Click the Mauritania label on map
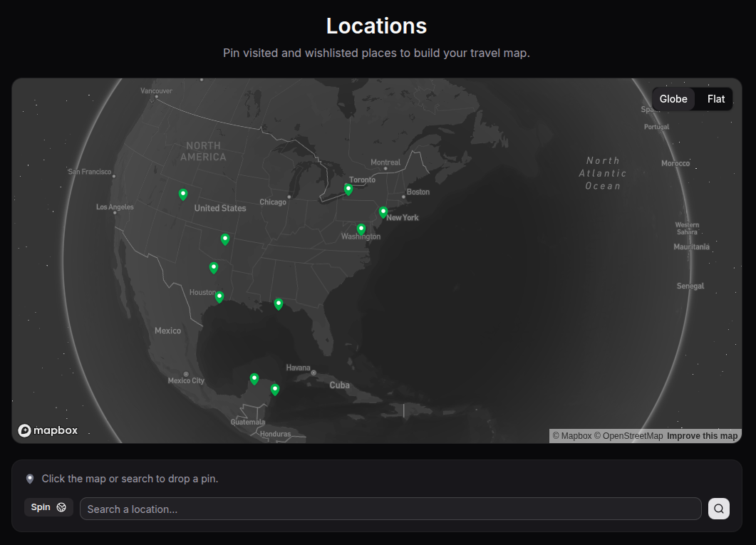The image size is (756, 545). pyautogui.click(x=691, y=246)
